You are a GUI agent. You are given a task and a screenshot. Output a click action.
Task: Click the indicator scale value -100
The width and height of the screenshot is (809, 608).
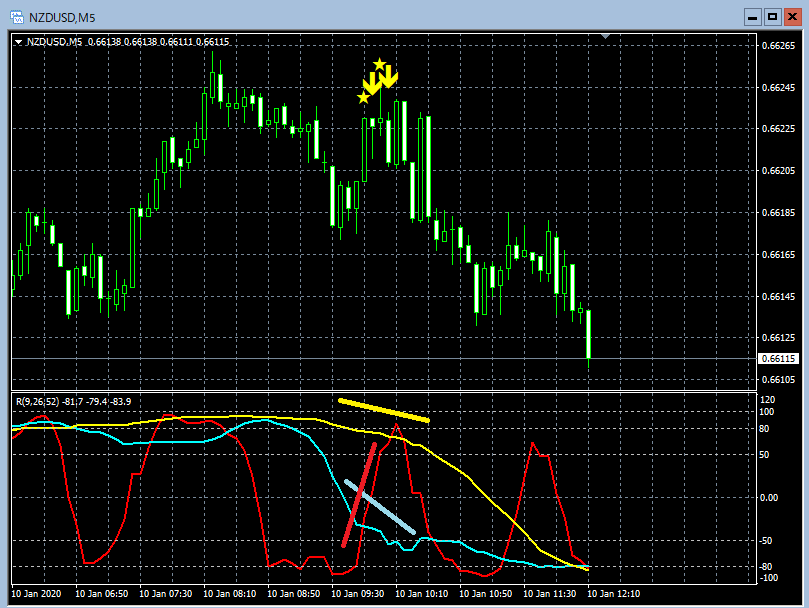[x=769, y=578]
